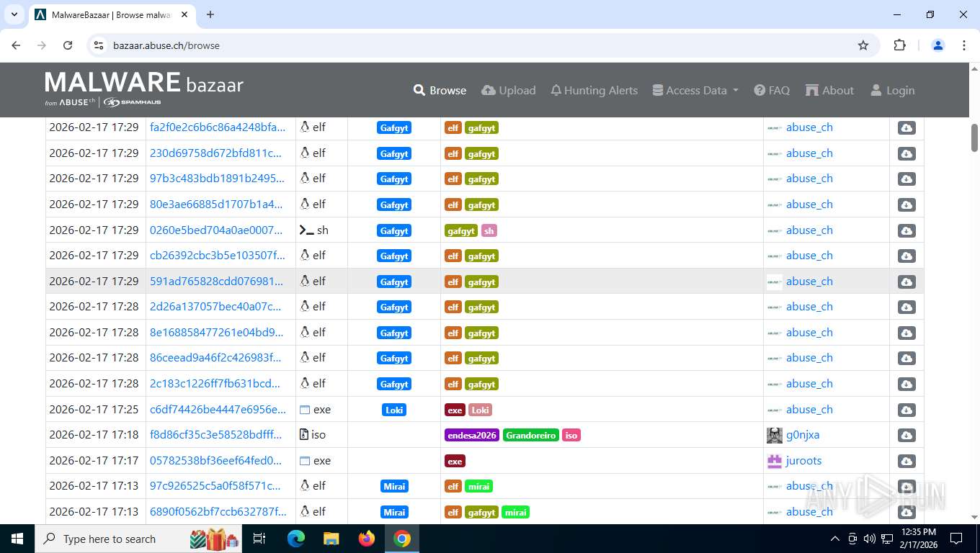Open hash link 80e3ae66885d1707b1a4

216,204
